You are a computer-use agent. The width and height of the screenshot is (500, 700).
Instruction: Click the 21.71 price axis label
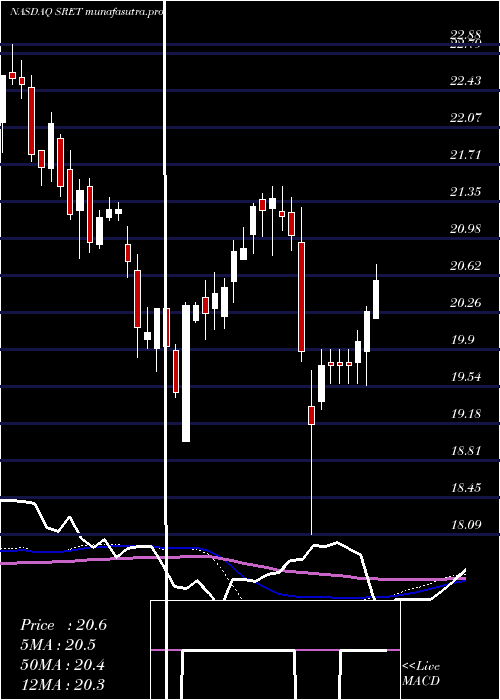(466, 155)
